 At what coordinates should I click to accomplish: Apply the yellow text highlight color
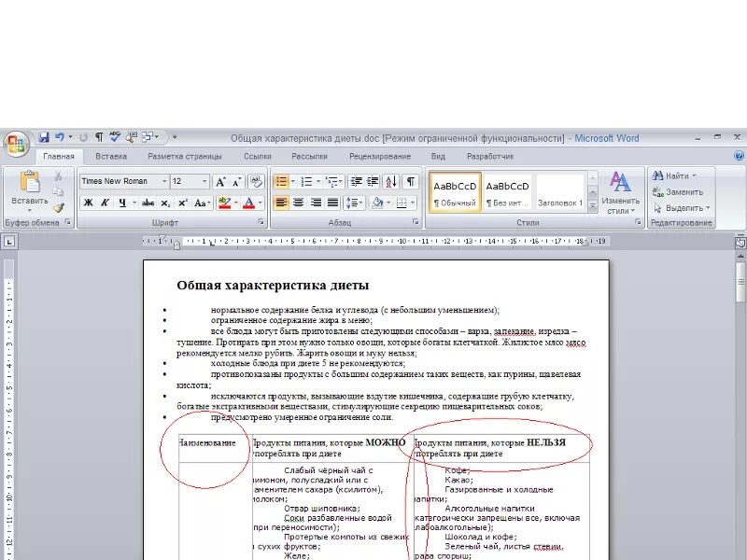224,203
